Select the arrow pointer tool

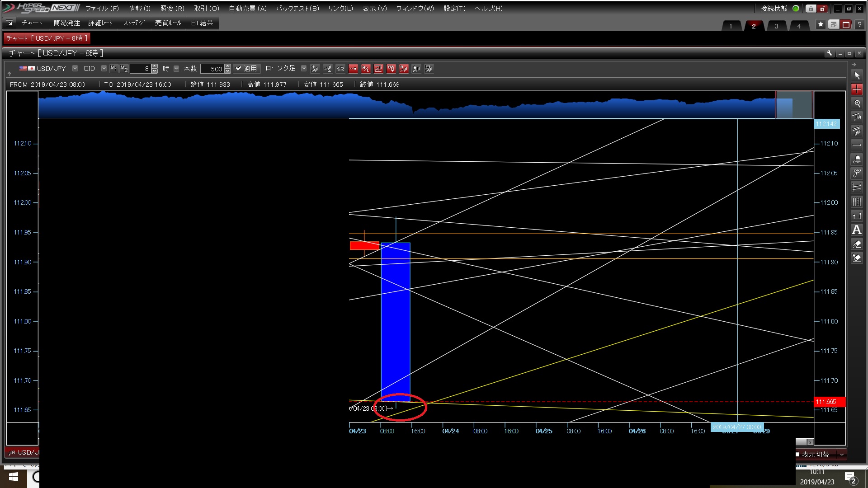tap(857, 76)
